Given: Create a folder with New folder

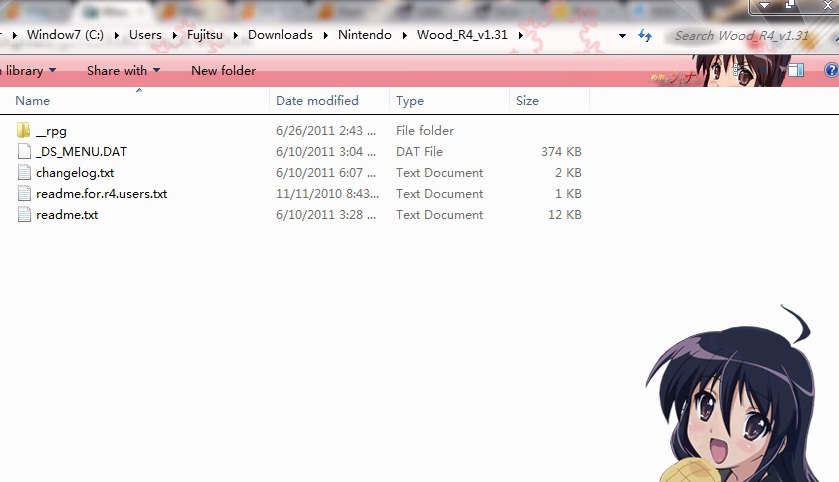Looking at the screenshot, I should (224, 70).
